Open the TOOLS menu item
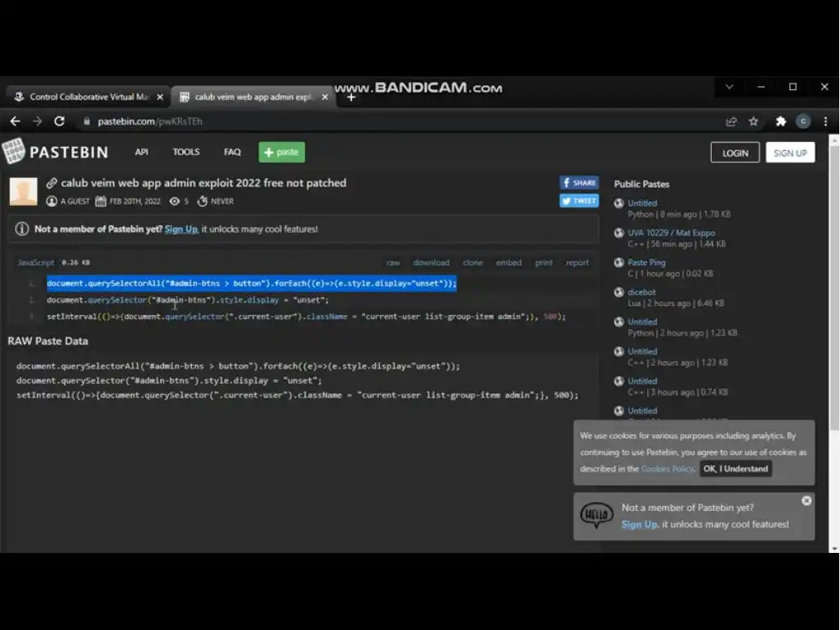Screen dimensions: 840x630 (x=186, y=152)
